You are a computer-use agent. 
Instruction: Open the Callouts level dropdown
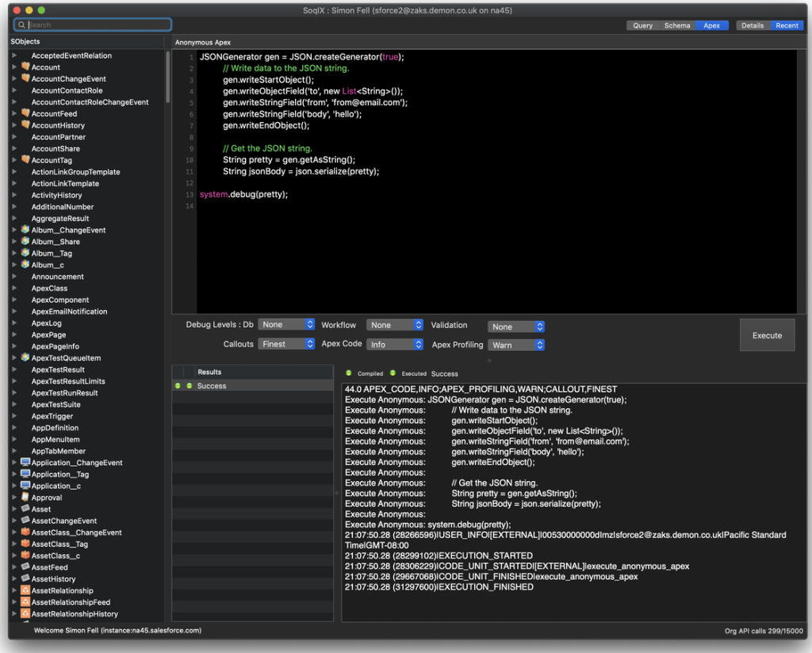286,344
